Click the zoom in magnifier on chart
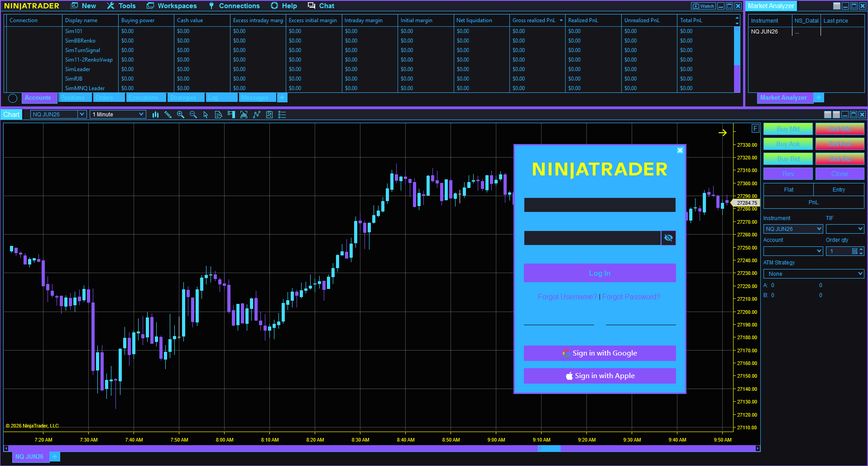The image size is (868, 466). (181, 115)
